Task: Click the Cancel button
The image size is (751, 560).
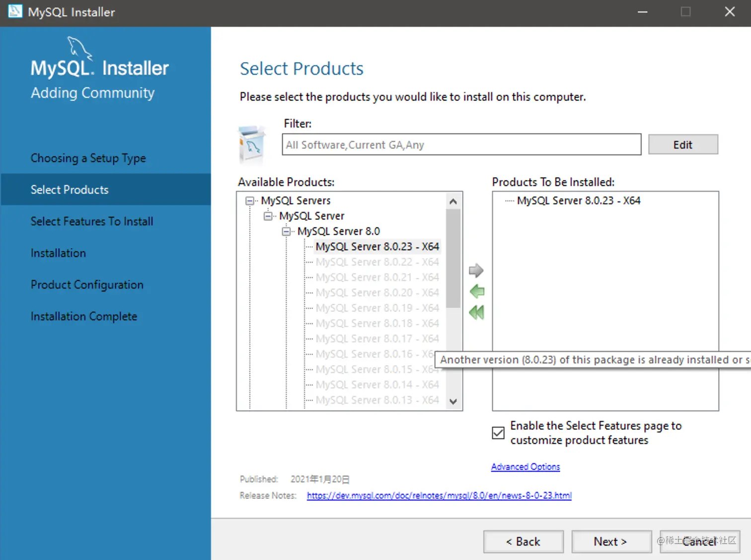Action: coord(700,542)
